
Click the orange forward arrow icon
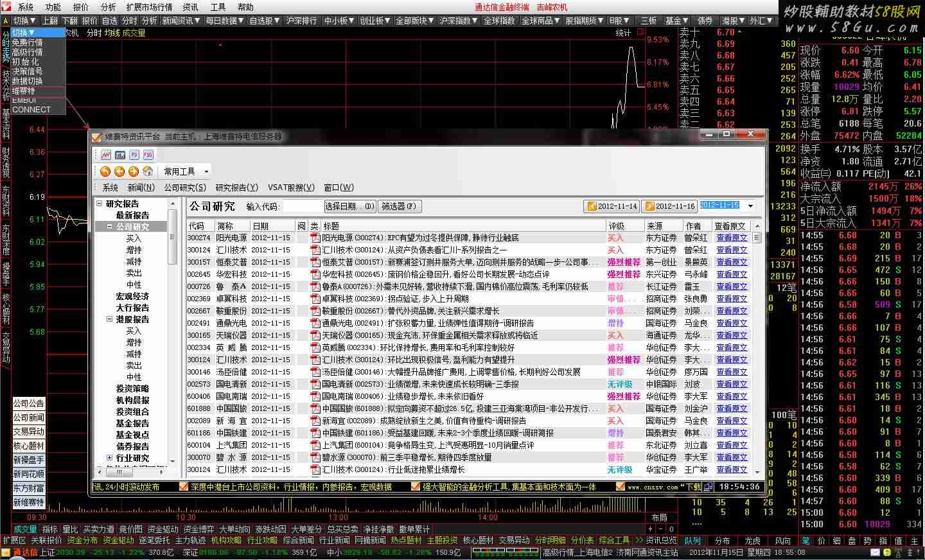[134, 171]
